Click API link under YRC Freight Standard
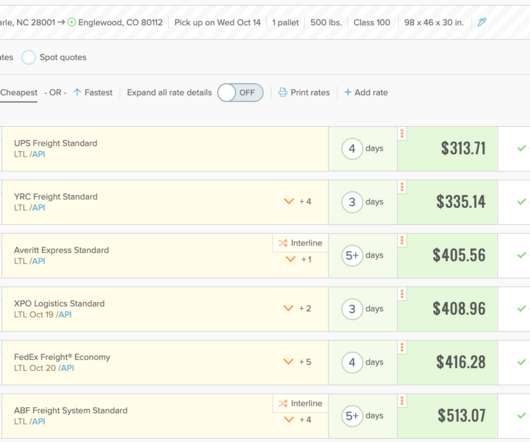 click(39, 208)
